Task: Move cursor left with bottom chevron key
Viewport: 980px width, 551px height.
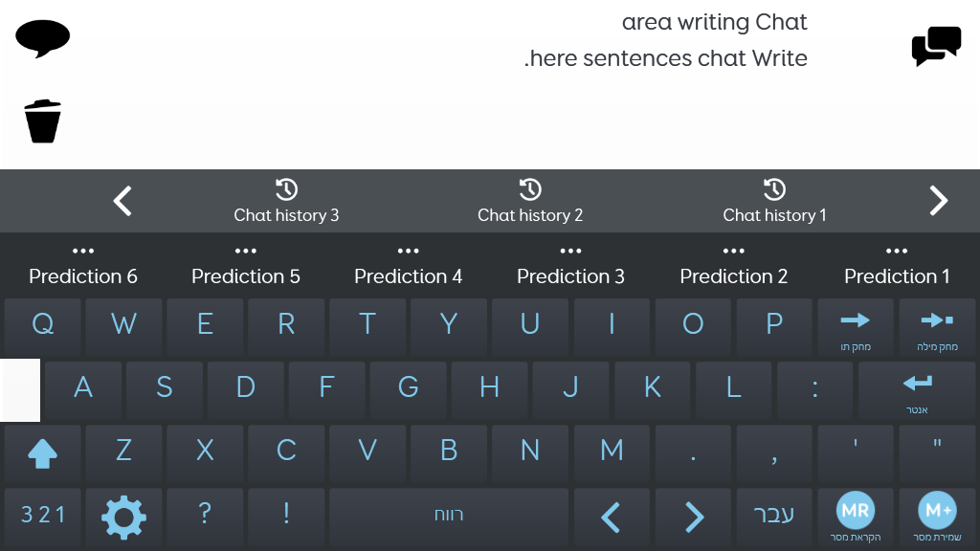Action: coord(612,517)
